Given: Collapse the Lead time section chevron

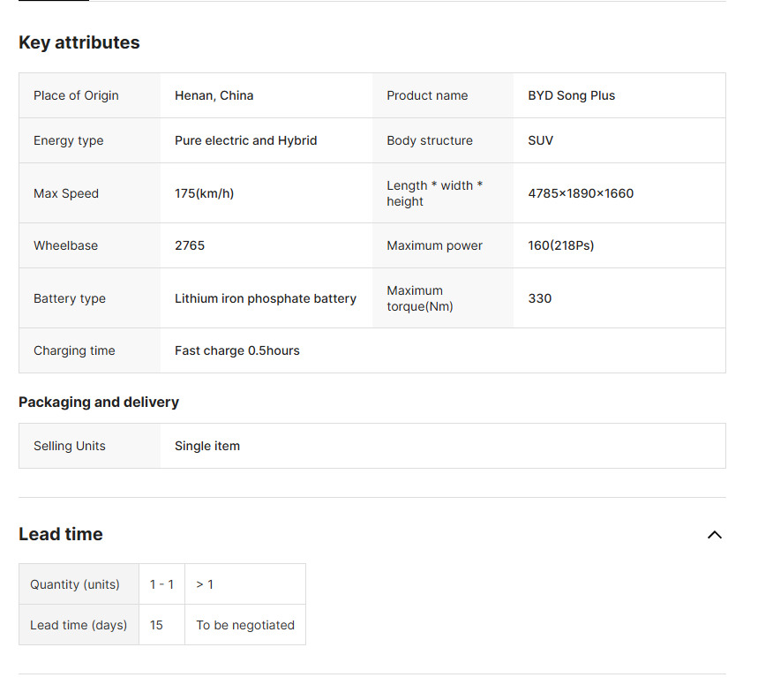Looking at the screenshot, I should (715, 535).
